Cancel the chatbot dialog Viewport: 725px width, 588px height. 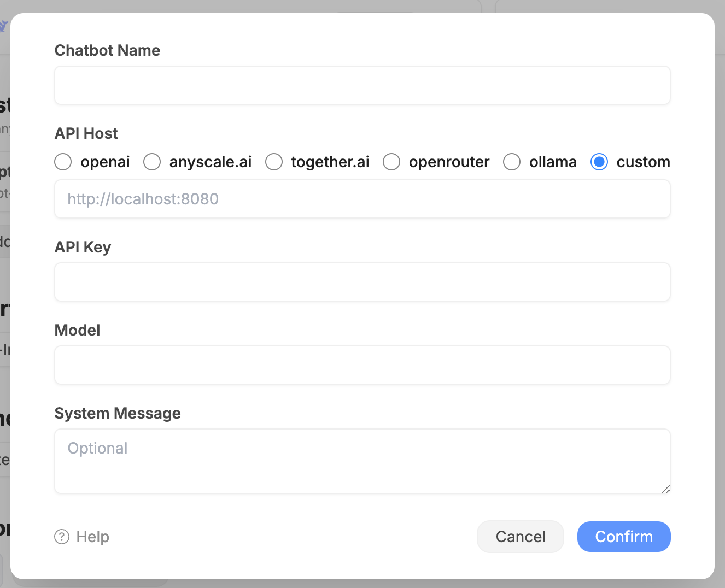click(521, 537)
